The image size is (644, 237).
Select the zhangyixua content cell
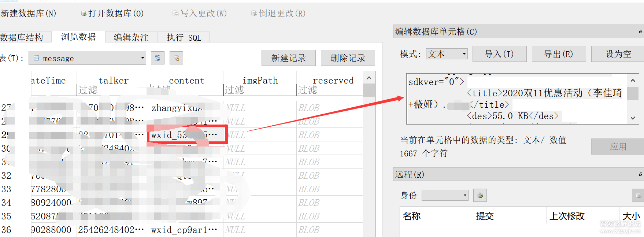[187, 108]
